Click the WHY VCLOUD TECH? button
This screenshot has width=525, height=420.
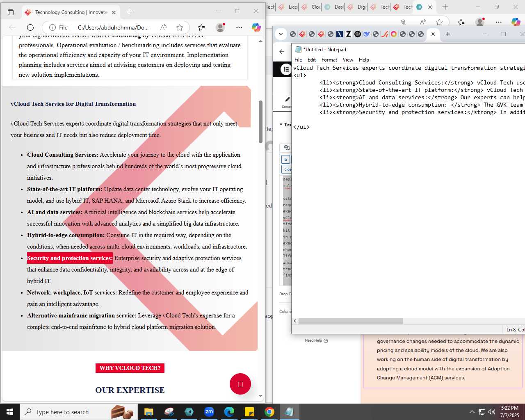coord(130,368)
